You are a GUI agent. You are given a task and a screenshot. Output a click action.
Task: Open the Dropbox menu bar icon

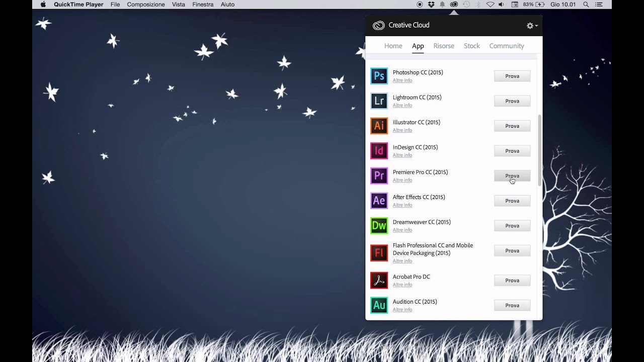coord(431,5)
